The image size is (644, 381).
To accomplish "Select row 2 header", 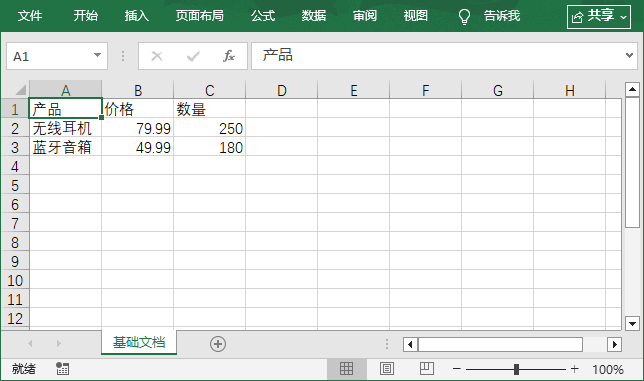I will pyautogui.click(x=15, y=128).
